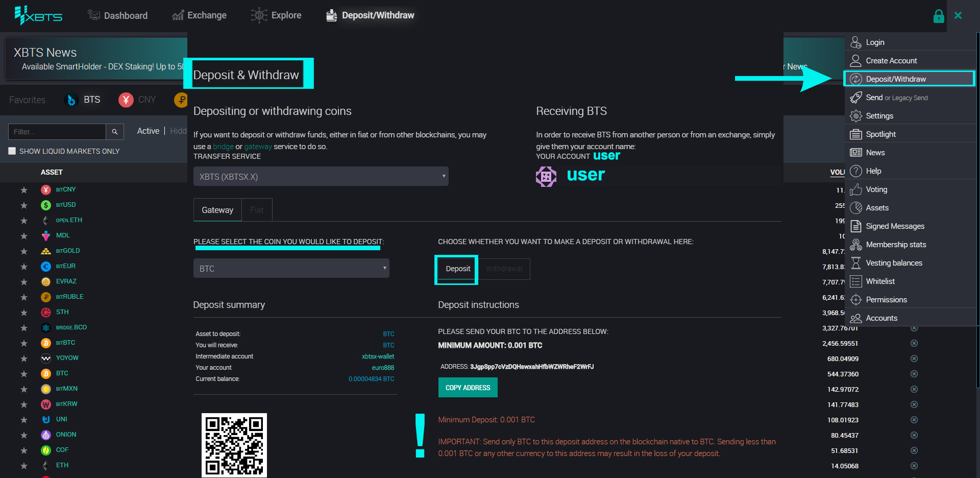
Task: Expand the transfer service XBTS dropdown
Action: [x=321, y=176]
